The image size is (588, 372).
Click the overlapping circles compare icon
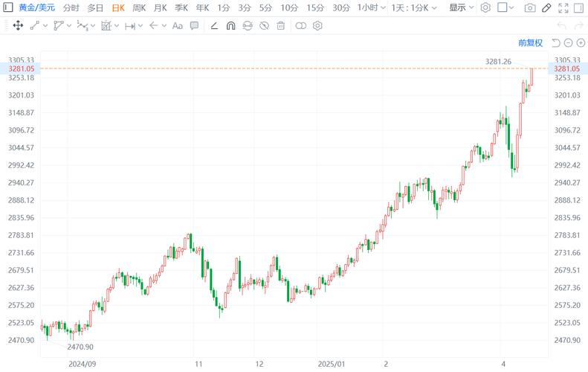point(301,25)
